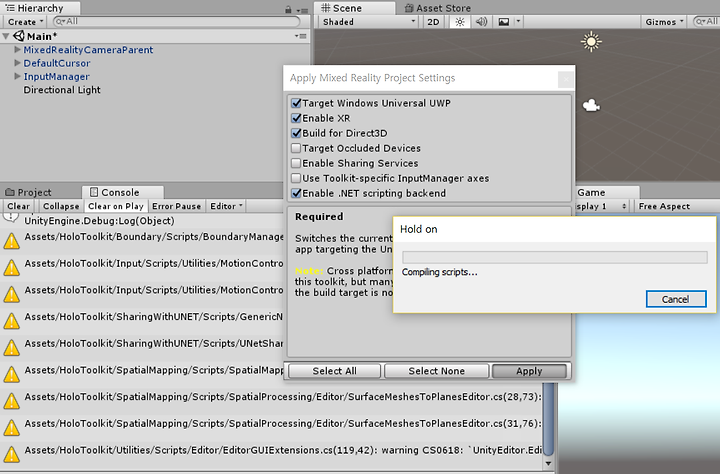Screen dimensions: 720x474
Task: Toggle Enable .NET scripting backend checkbox
Action: coord(296,193)
